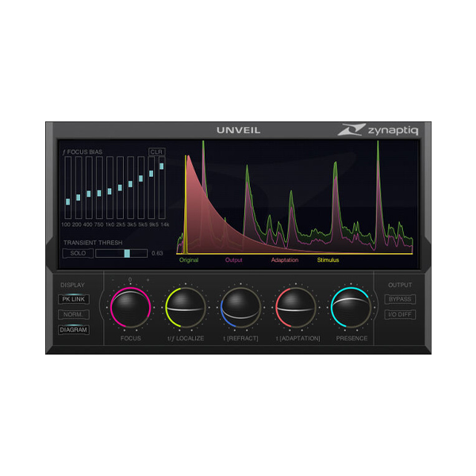Click the FOCUS BIAS heading

pyautogui.click(x=83, y=152)
